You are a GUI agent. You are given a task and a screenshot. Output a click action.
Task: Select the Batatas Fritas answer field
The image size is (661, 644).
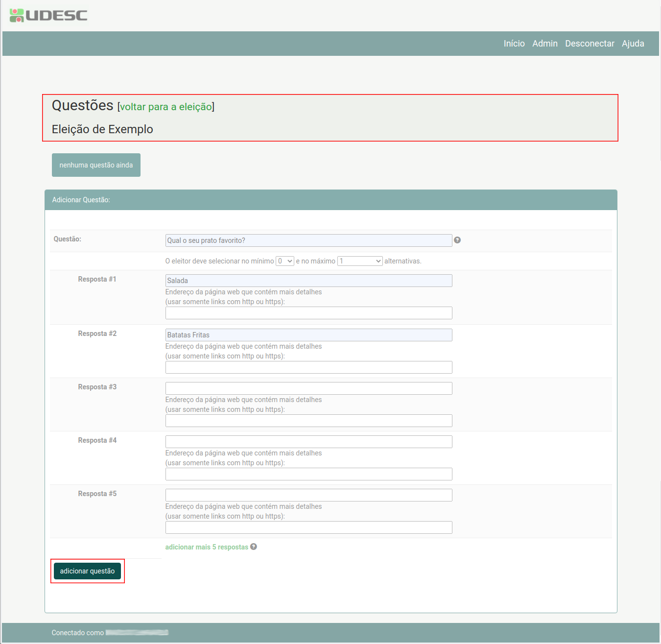308,335
